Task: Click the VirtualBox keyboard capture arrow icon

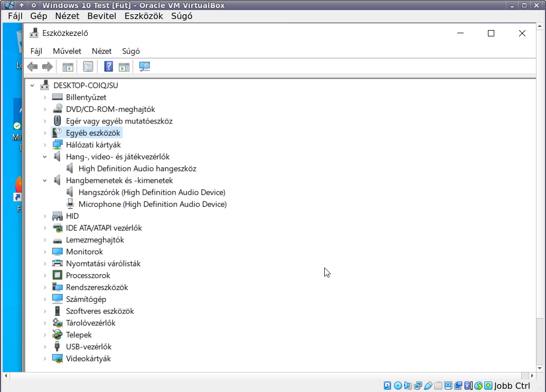Action: pos(488,385)
